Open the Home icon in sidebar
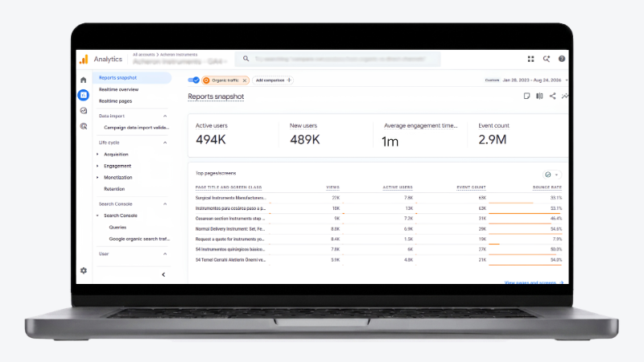This screenshot has width=644, height=362. pos(84,80)
